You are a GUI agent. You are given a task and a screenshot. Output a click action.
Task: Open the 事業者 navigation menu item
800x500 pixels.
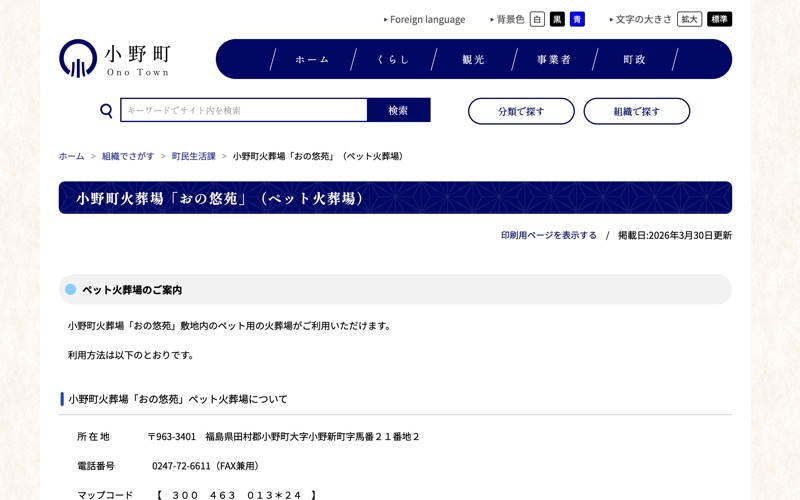(554, 59)
